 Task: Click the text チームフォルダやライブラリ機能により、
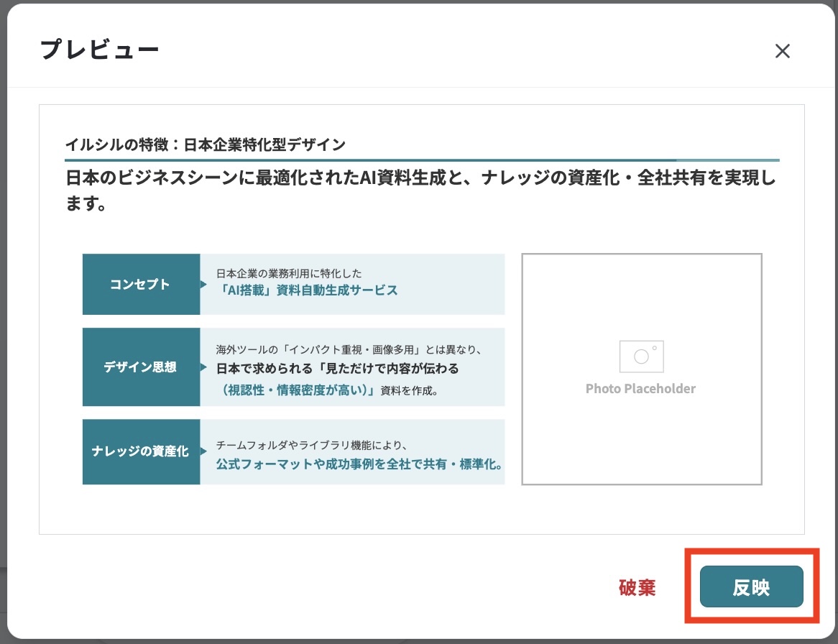coord(312,445)
